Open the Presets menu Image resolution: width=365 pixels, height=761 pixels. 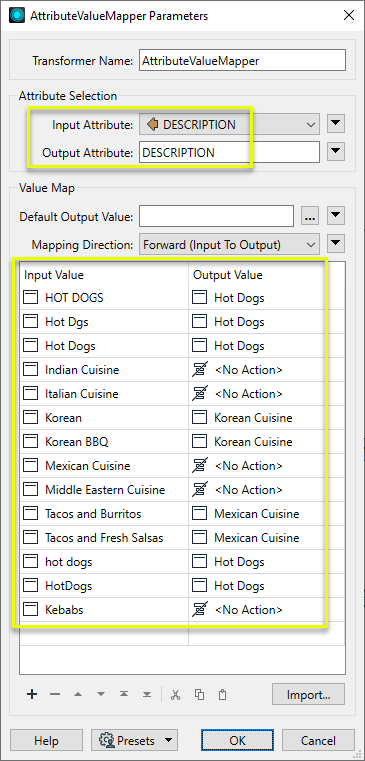[134, 741]
